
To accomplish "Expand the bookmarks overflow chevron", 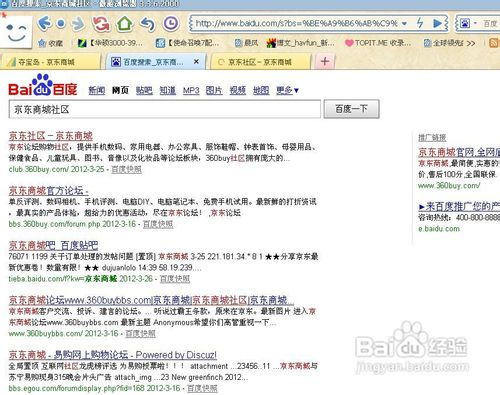I will [471, 43].
